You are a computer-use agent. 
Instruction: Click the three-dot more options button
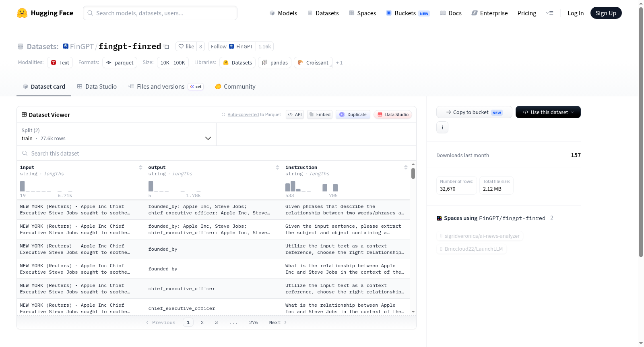click(442, 127)
